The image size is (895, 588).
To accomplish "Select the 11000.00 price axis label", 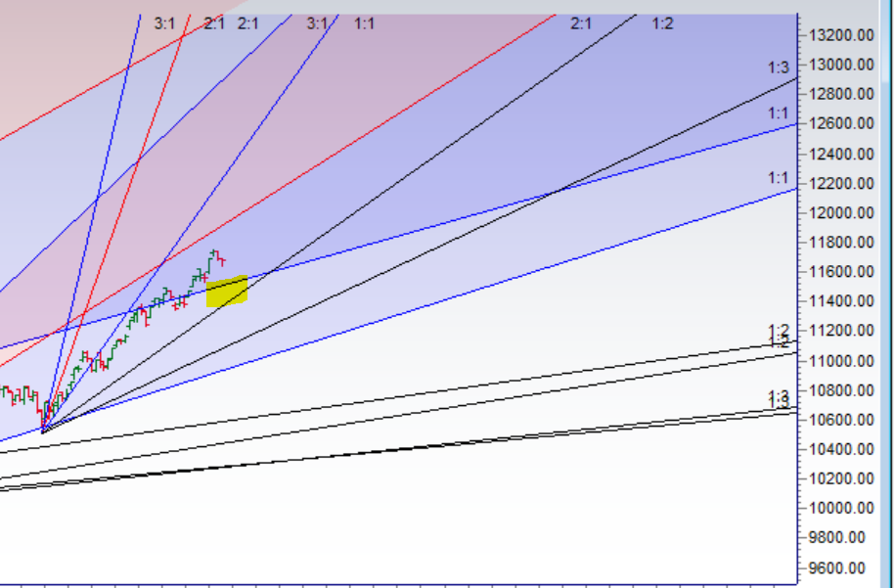I will coord(840,361).
